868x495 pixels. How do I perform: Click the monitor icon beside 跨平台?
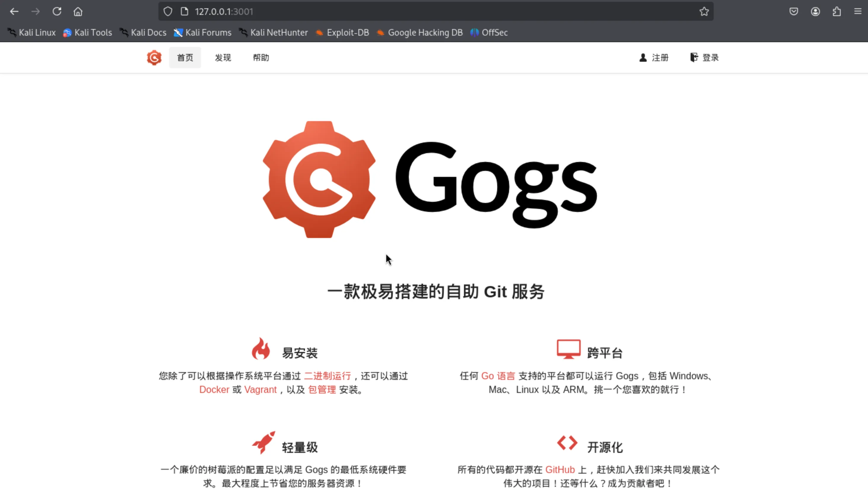[x=568, y=349]
